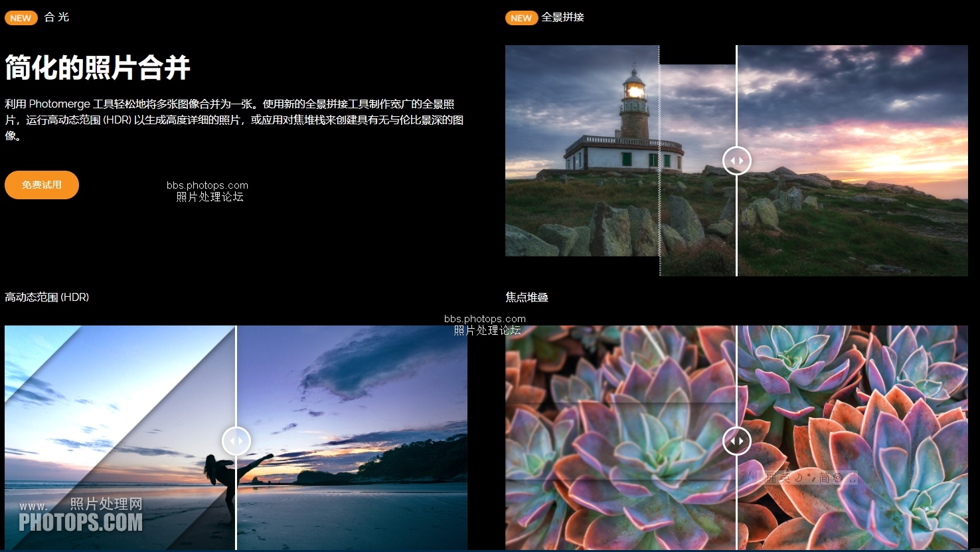Click the Photomerge description paragraph
Image resolution: width=980 pixels, height=552 pixels.
point(234,120)
